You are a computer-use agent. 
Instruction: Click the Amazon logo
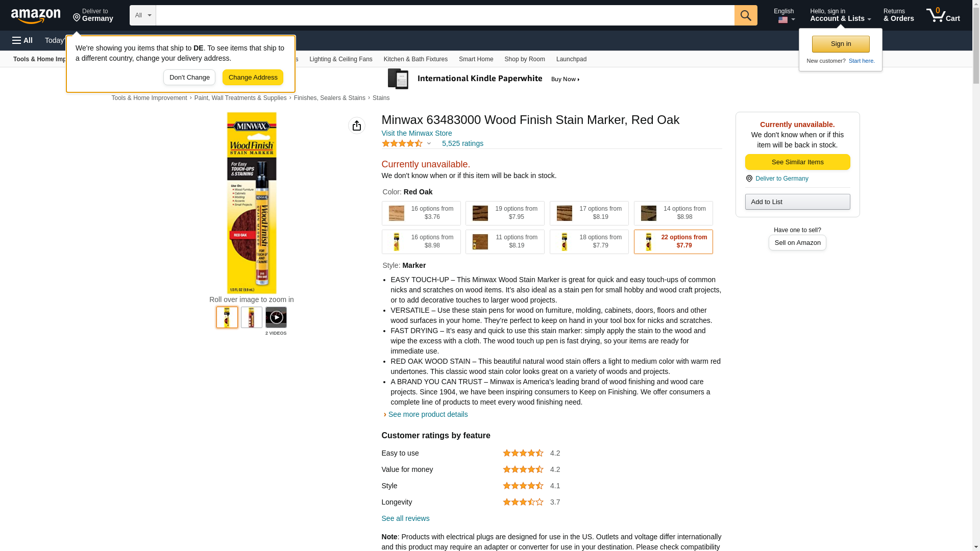[x=36, y=16]
